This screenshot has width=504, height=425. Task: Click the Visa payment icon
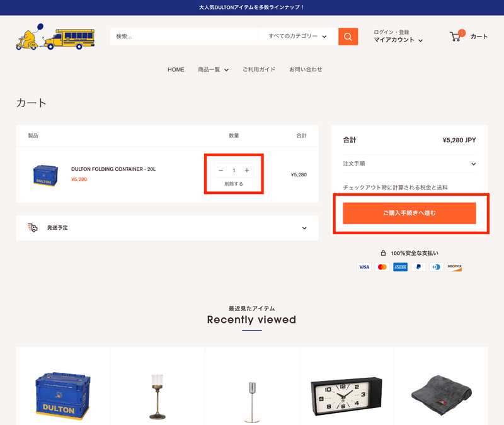click(364, 267)
